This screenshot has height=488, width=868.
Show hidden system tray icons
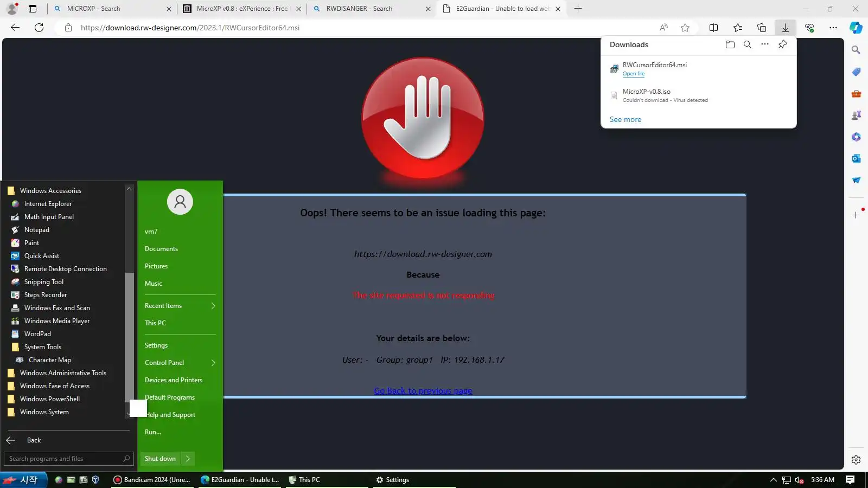pos(774,480)
